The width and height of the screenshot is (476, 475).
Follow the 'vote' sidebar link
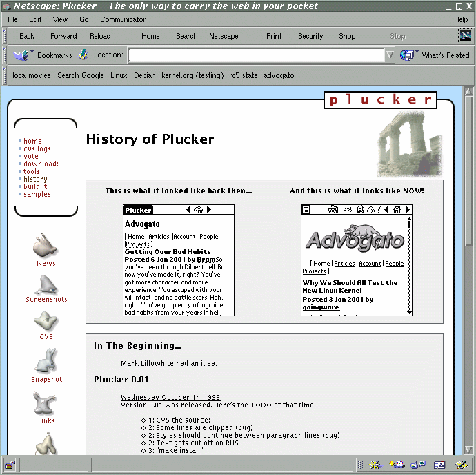click(x=31, y=156)
